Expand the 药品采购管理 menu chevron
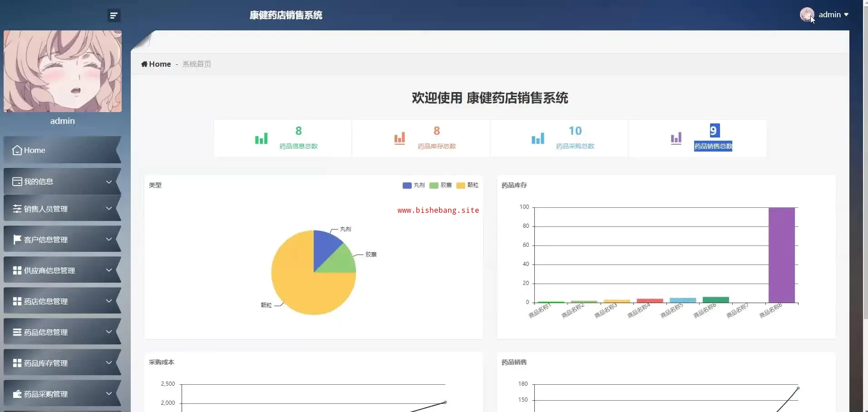This screenshot has height=412, width=868. [109, 393]
